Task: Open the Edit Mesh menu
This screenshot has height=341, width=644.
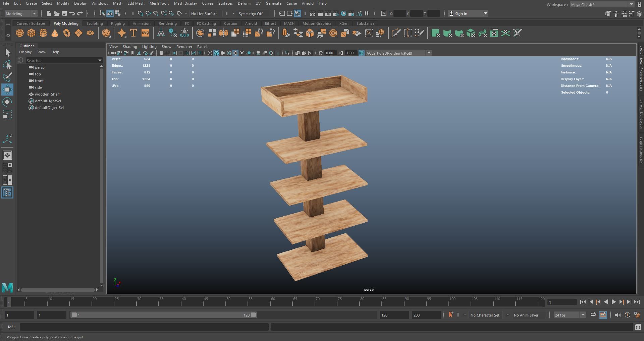Action: [x=136, y=3]
